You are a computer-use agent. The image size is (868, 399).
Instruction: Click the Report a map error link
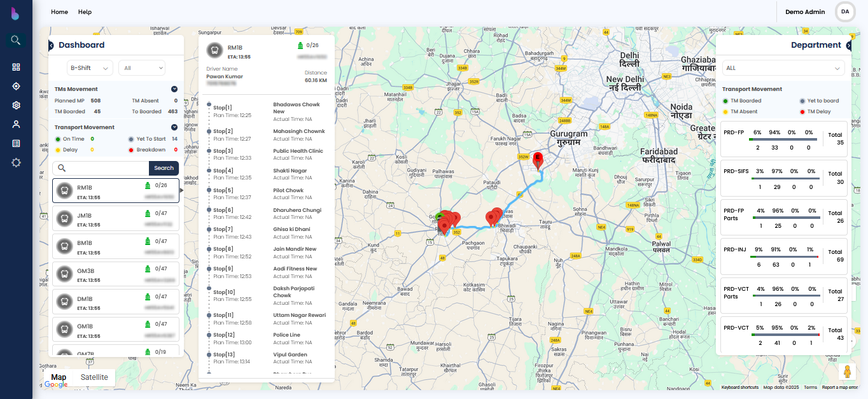[x=839, y=388]
